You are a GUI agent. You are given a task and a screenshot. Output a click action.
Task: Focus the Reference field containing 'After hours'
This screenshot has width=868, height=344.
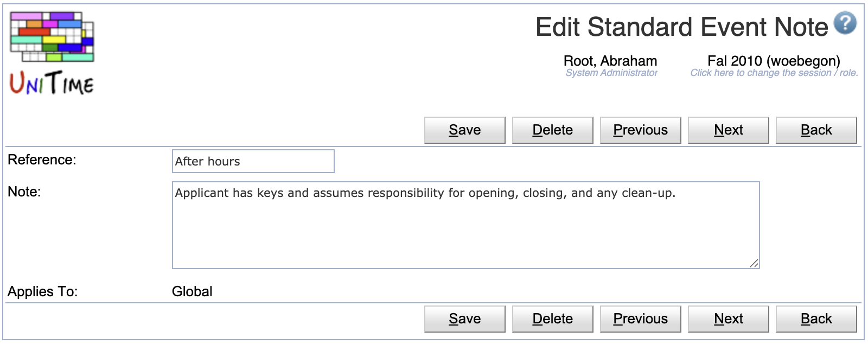coord(253,161)
